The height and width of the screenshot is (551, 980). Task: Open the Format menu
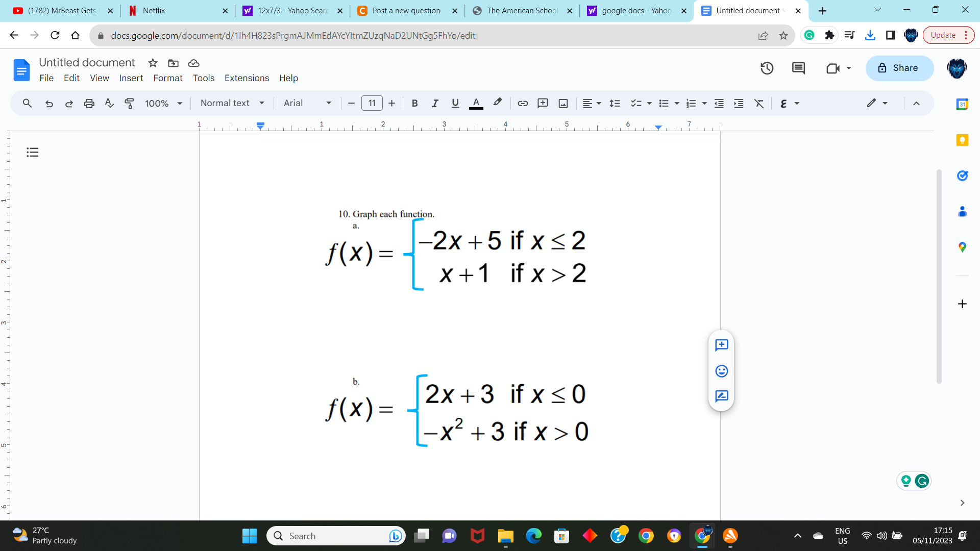(x=168, y=78)
